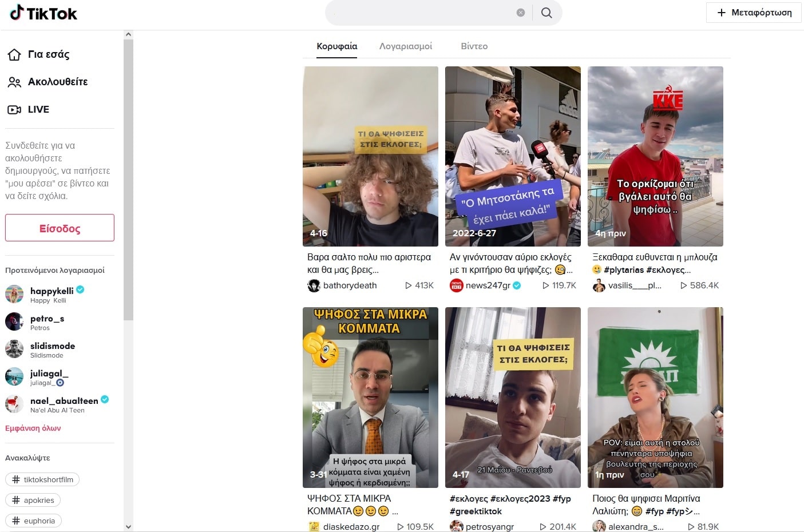
Task: Open nael_abualteen avatar
Action: pos(14,404)
